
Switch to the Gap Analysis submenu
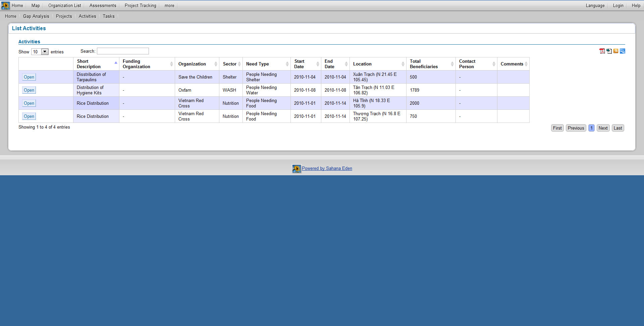pos(36,16)
